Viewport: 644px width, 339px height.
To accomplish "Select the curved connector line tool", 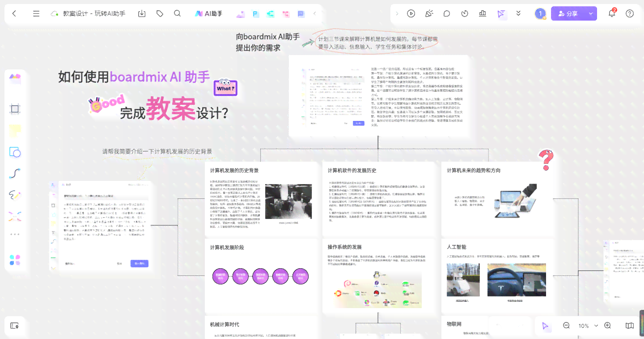I will pyautogui.click(x=15, y=173).
